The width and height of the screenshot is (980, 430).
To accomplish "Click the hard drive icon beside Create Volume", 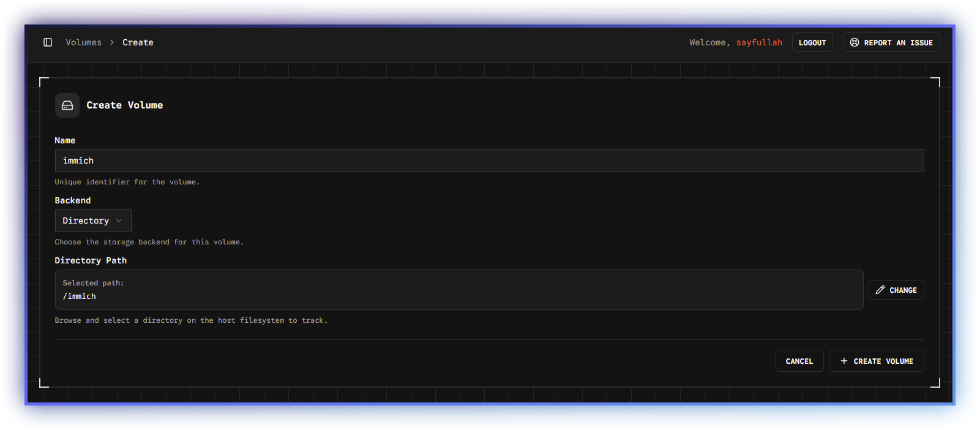I will (x=67, y=105).
